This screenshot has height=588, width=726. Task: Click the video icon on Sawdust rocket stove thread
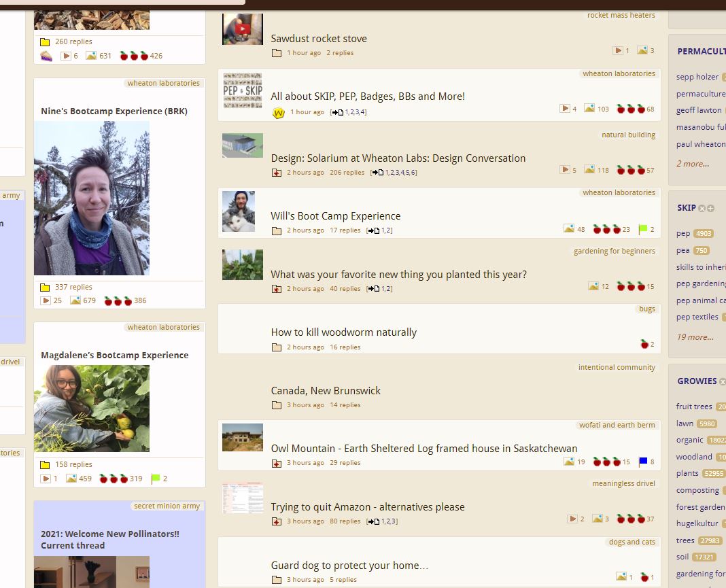coord(618,50)
